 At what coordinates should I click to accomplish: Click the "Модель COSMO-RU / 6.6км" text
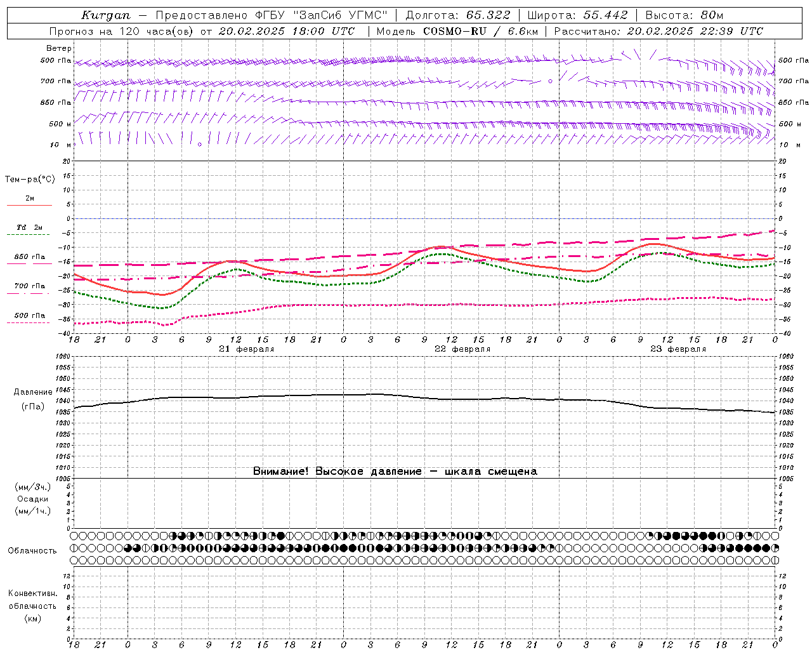(457, 31)
